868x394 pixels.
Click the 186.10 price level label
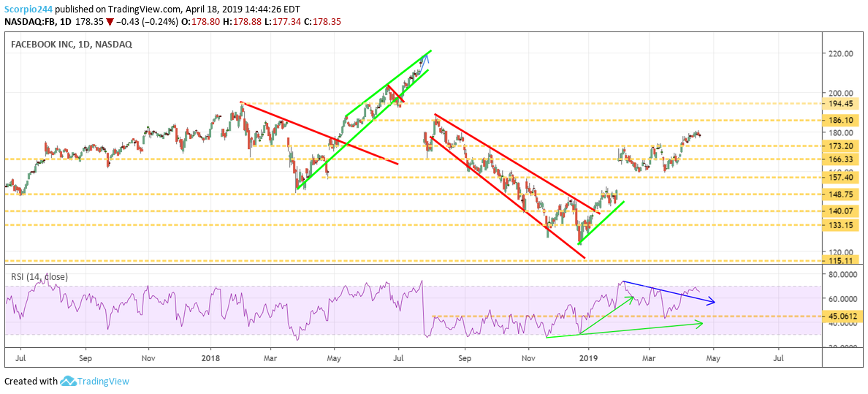[x=841, y=120]
